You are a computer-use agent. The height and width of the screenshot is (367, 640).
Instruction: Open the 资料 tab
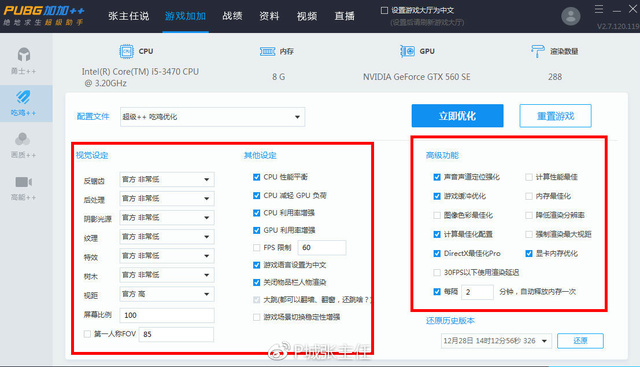[x=269, y=16]
